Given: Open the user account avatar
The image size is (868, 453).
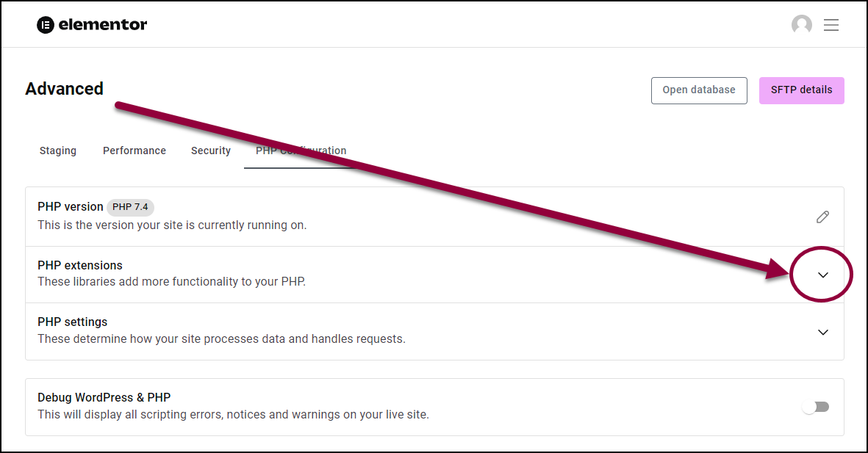Looking at the screenshot, I should [802, 25].
